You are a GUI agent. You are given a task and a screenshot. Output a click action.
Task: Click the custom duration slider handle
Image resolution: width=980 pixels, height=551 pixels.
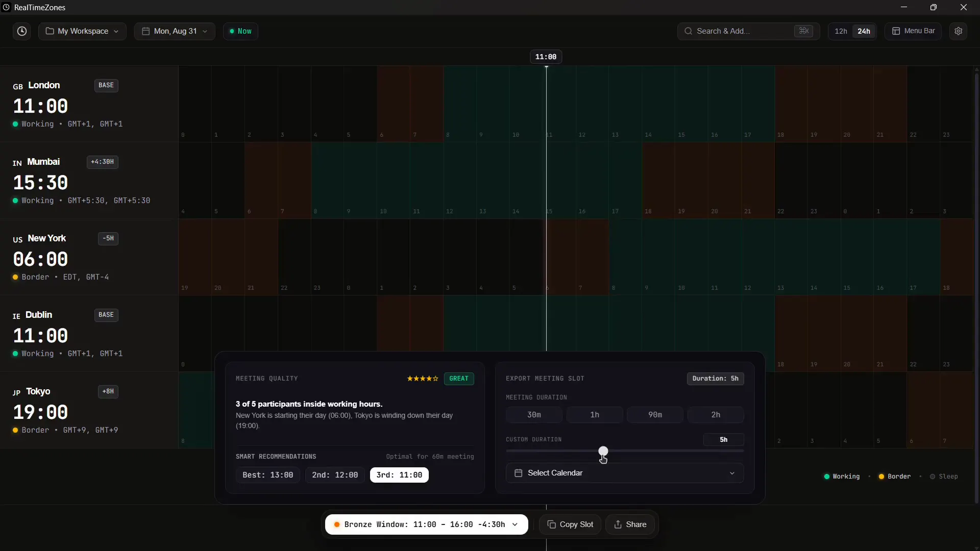point(603,451)
